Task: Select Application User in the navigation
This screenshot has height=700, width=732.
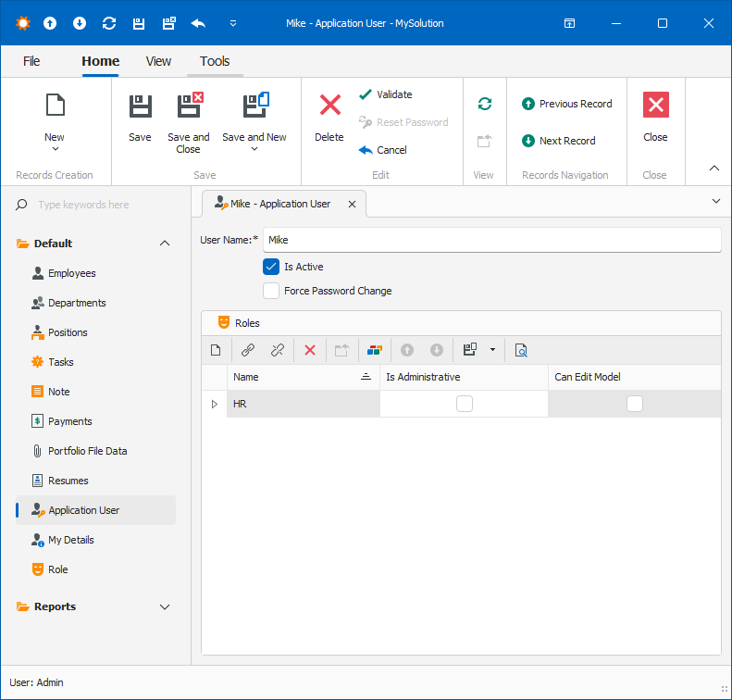Action: coord(95,510)
